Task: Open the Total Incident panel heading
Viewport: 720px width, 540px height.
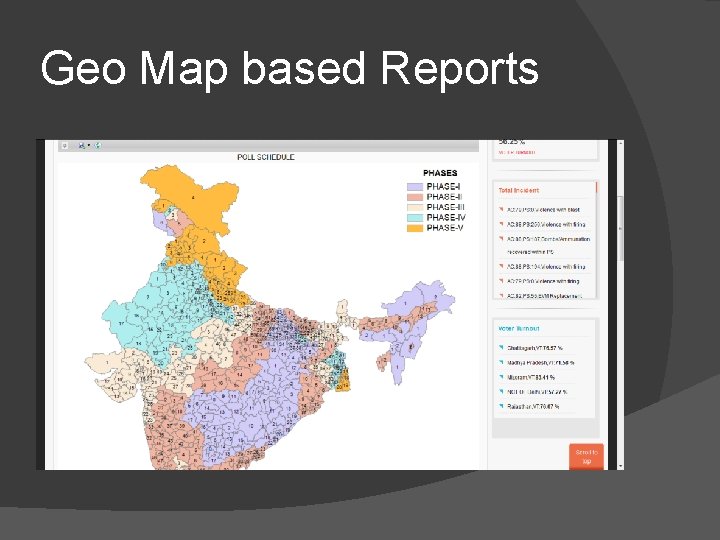Action: click(x=519, y=190)
